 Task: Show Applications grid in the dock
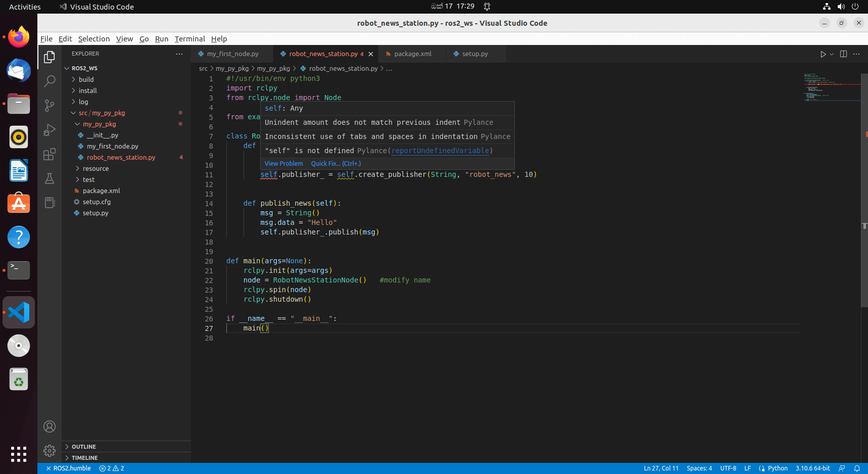(19, 454)
